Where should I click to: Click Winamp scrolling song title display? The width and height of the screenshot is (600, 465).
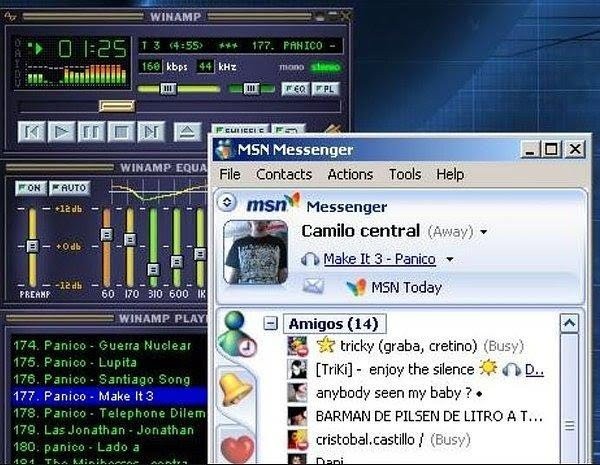point(240,46)
